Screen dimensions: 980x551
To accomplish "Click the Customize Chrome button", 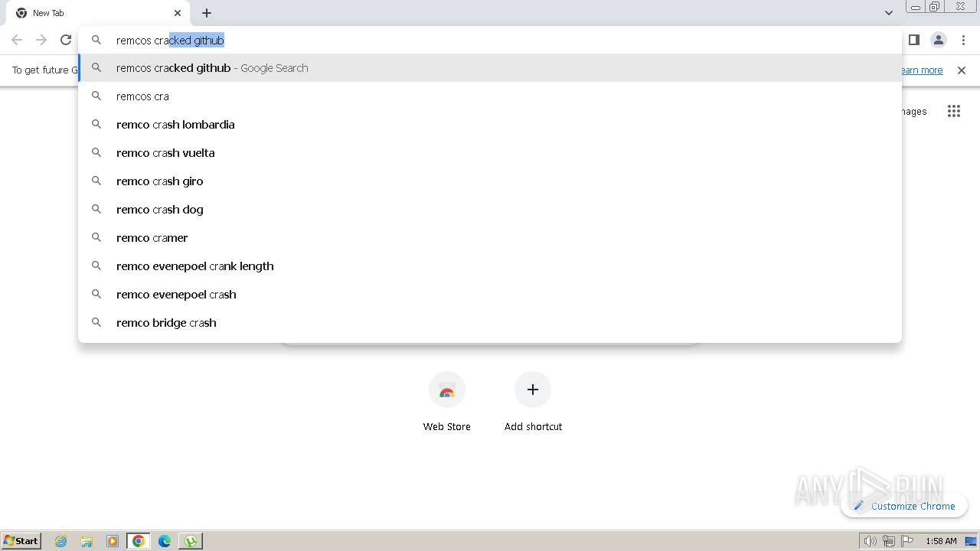I will tap(904, 506).
